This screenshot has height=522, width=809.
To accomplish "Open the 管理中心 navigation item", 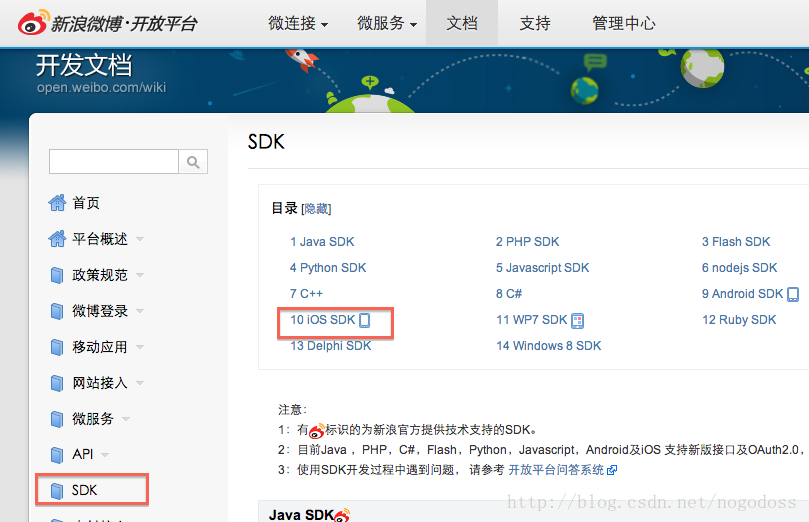I will [624, 23].
